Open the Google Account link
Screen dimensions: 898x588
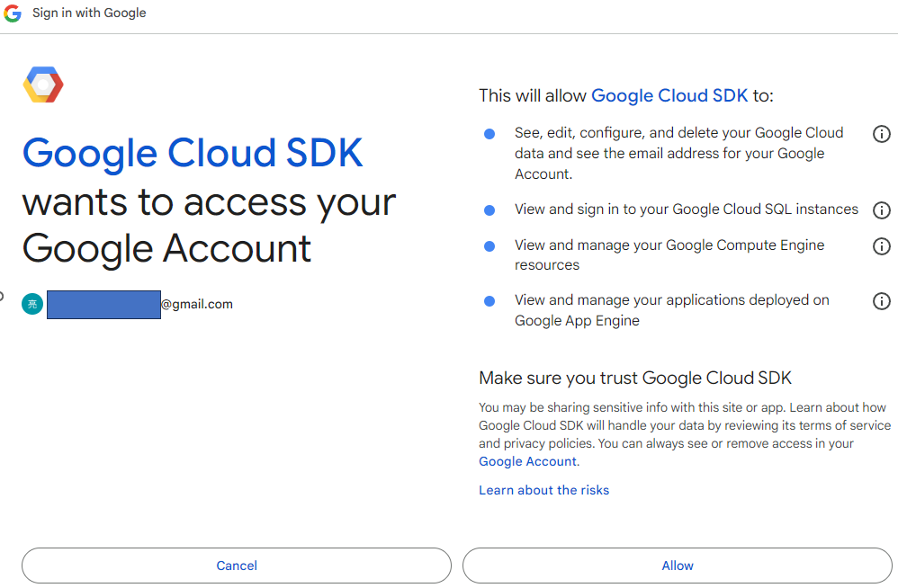coord(527,461)
